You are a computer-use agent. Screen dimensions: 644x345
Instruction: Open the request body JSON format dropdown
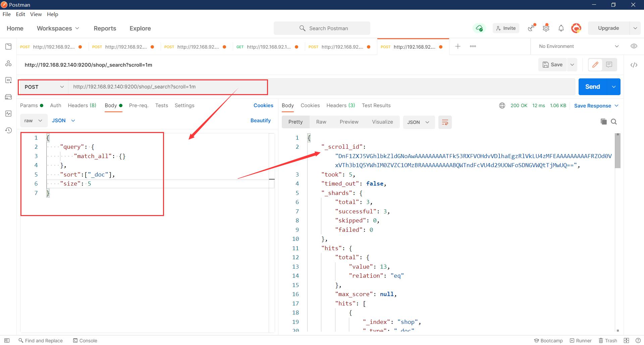pos(63,121)
